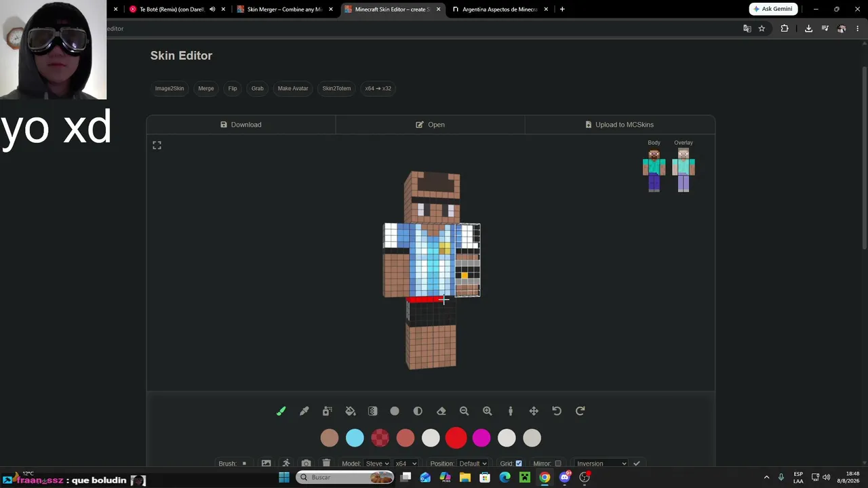Pick the eyedropper color picker tool
This screenshot has width=868, height=488.
(304, 411)
